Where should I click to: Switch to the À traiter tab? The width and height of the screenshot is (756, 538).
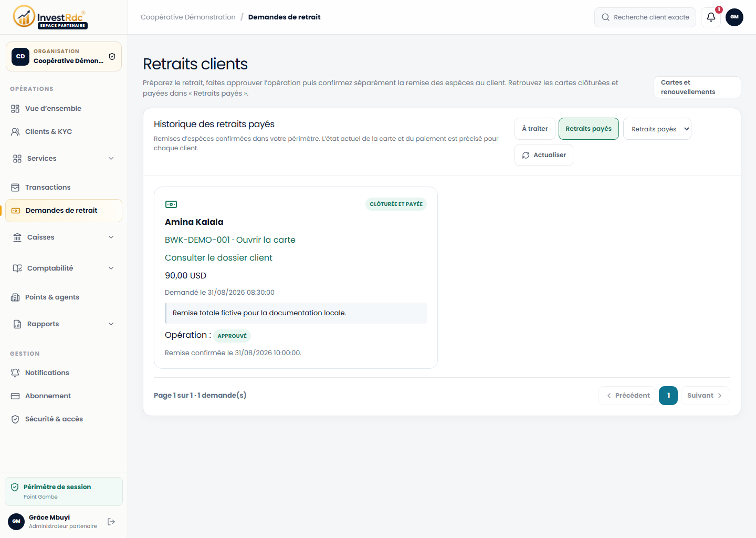coord(535,129)
